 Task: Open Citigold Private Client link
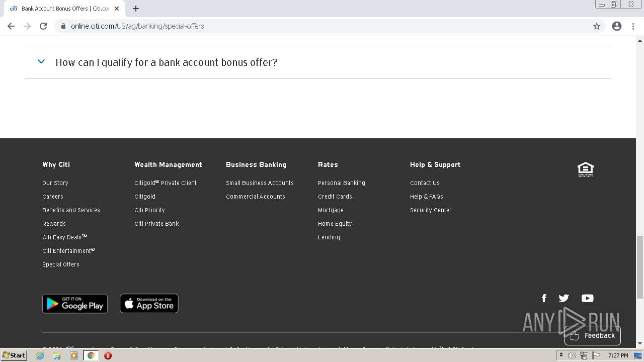point(166,183)
